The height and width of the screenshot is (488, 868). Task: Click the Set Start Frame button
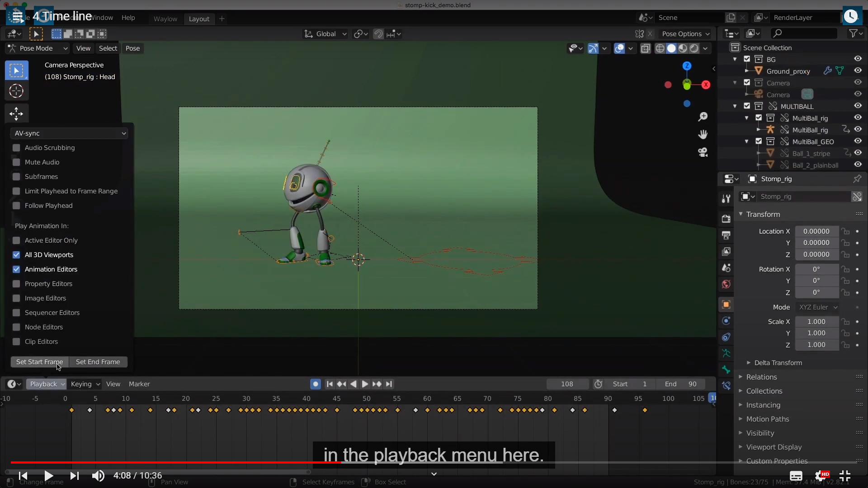tap(39, 362)
